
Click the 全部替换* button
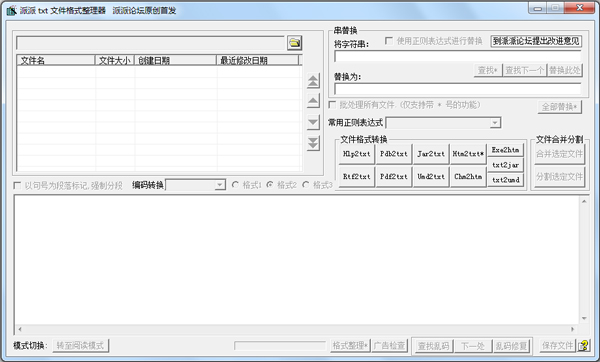click(559, 107)
